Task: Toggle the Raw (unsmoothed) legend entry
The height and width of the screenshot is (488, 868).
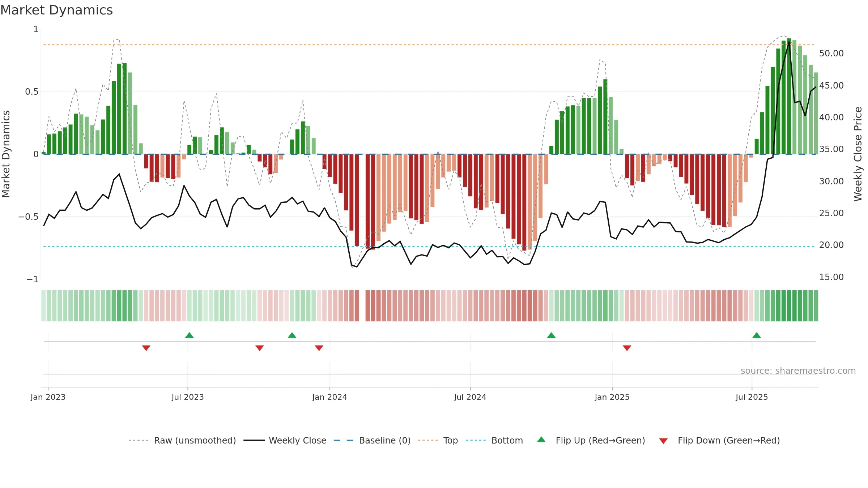Action: coord(182,440)
